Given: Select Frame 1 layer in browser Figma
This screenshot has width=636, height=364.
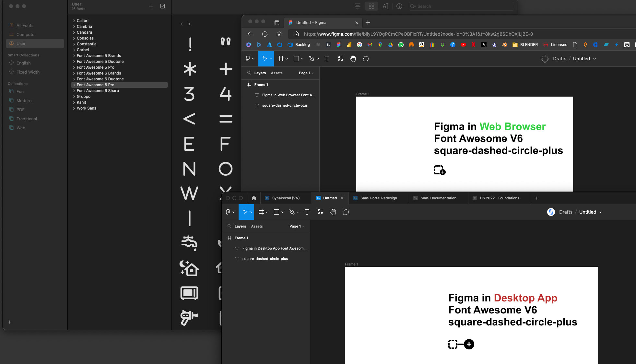Looking at the screenshot, I should [281, 85].
